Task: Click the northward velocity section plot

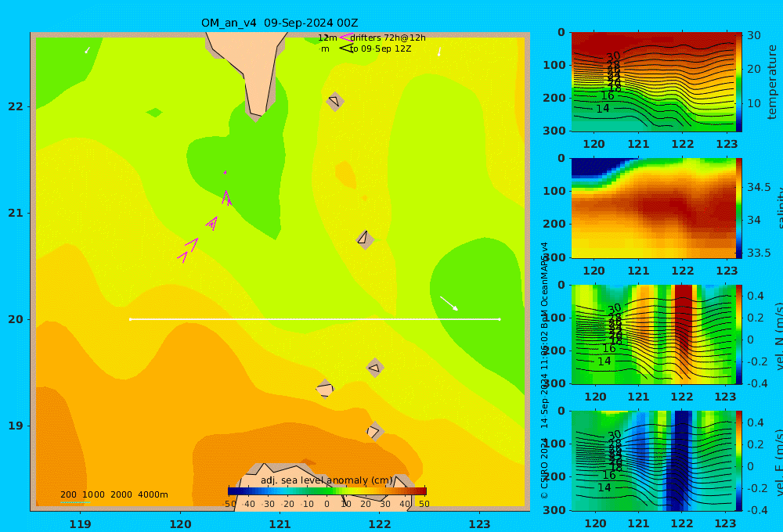Action: (x=653, y=334)
